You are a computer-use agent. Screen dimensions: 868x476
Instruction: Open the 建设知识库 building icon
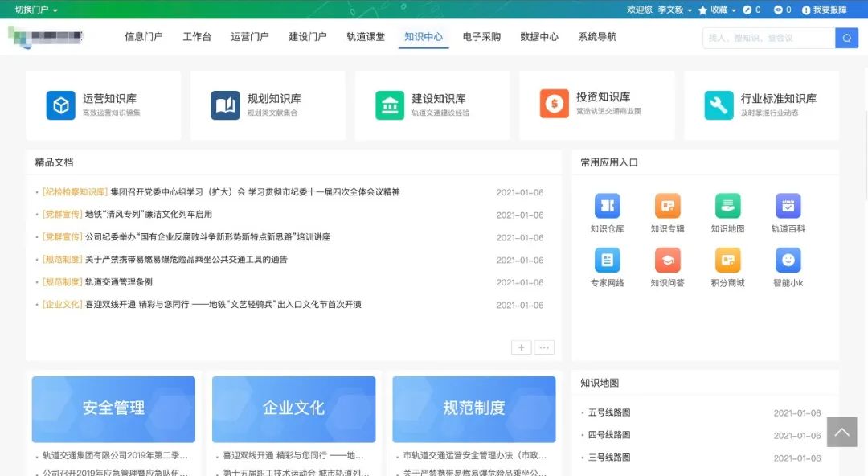pos(390,105)
